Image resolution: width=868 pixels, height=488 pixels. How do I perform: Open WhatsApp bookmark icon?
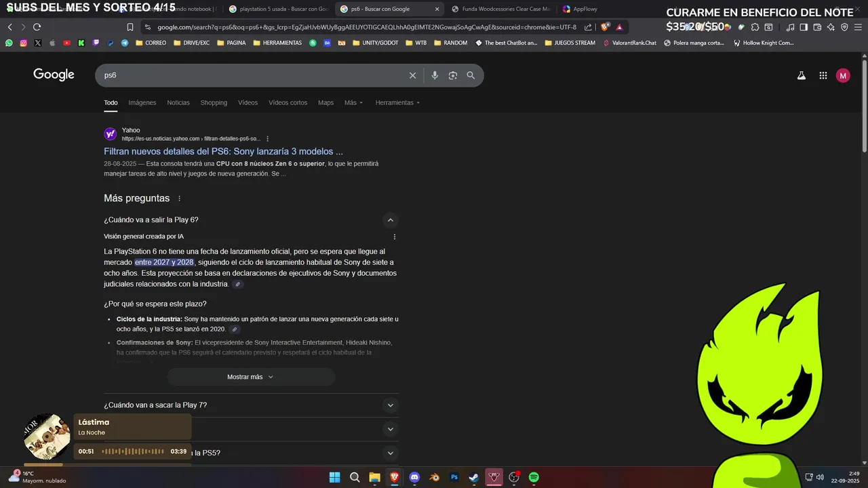[9, 43]
